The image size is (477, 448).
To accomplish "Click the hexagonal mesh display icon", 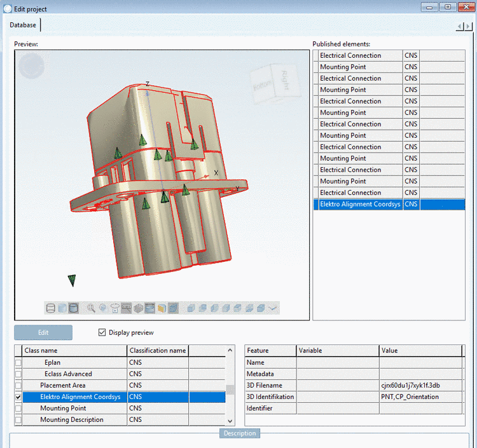I will [138, 308].
